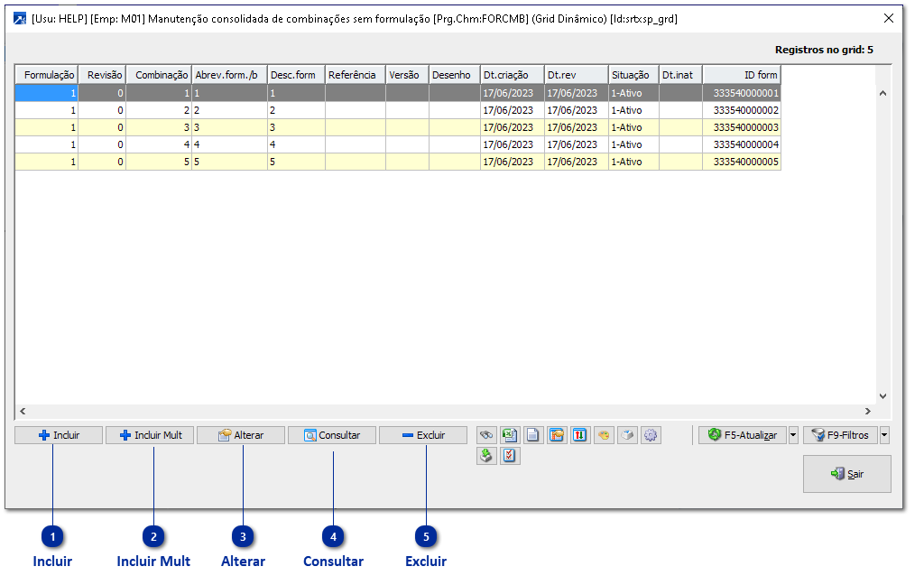Screen dimensions: 924x585
Task: Select row with ID 333540000004
Action: (x=398, y=144)
